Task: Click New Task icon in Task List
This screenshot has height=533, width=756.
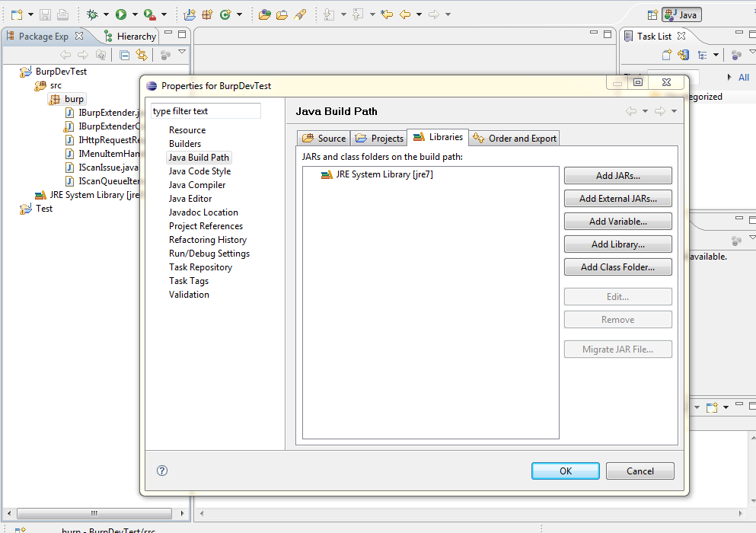Action: click(667, 55)
